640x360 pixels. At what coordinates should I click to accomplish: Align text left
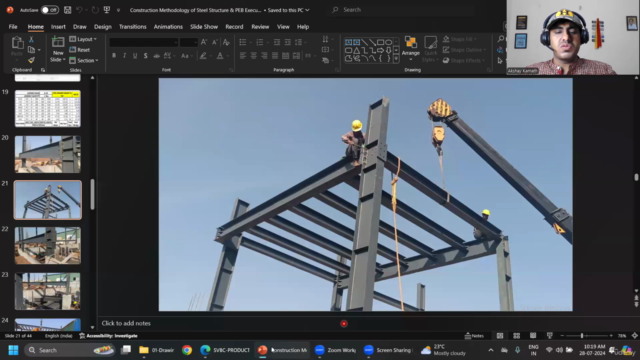tap(242, 56)
